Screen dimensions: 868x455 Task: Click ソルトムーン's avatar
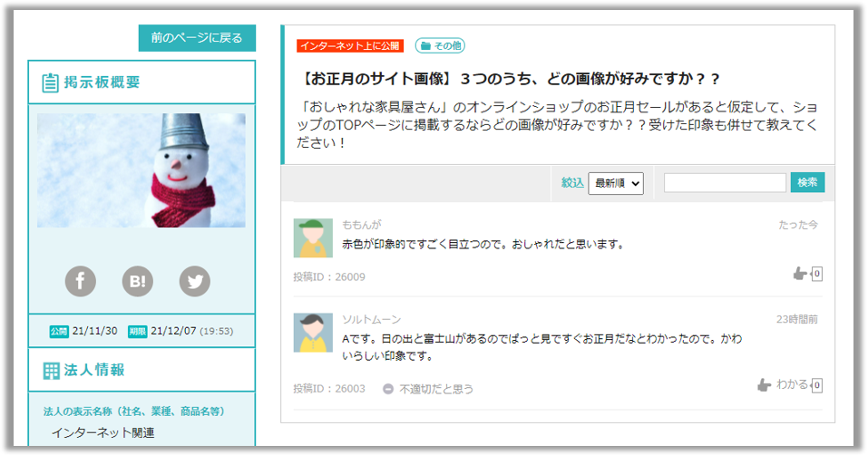[x=313, y=333]
